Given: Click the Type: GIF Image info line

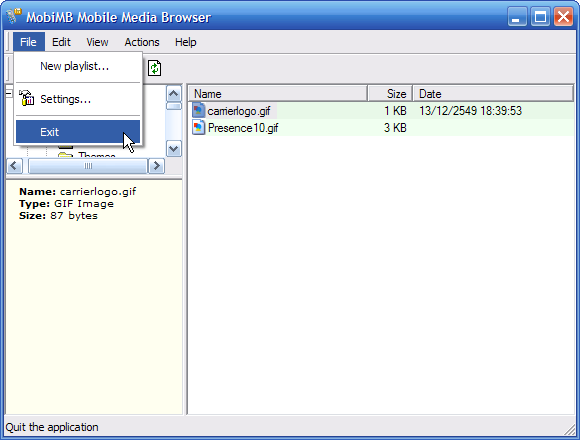Looking at the screenshot, I should point(66,204).
